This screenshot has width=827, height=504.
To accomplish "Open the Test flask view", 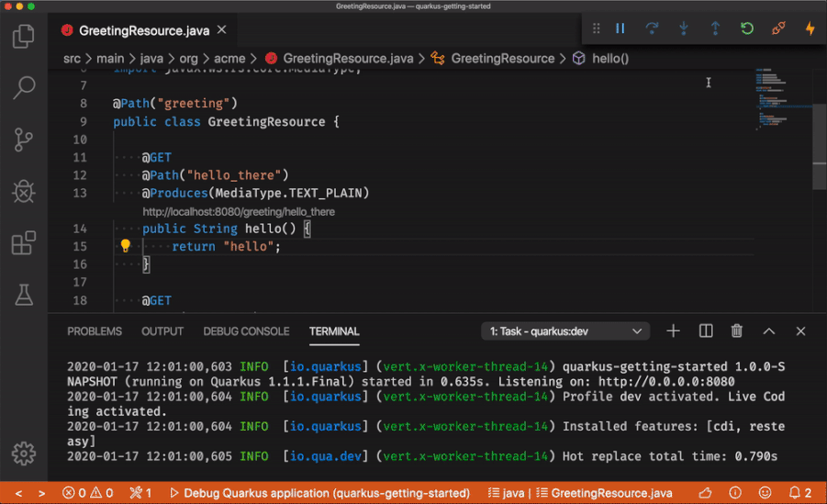I will pos(24,295).
